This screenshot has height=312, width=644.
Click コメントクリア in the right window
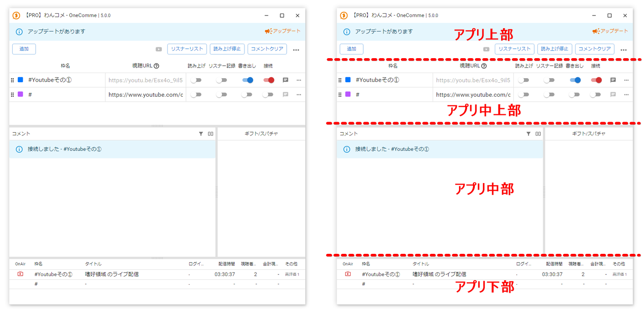595,49
